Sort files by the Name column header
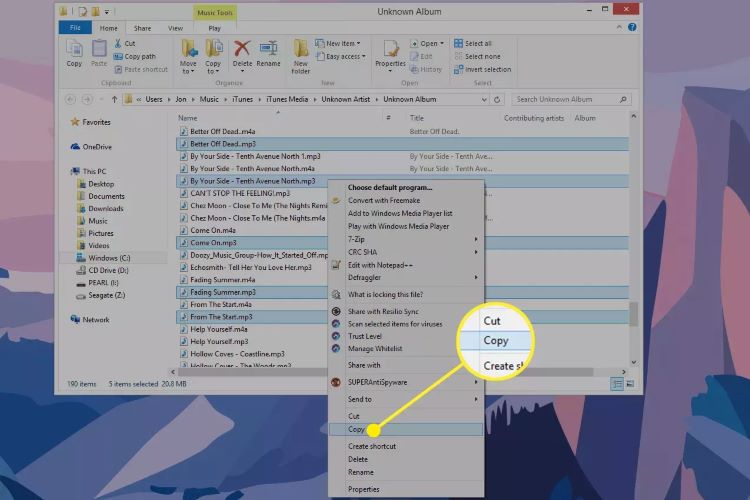 [188, 118]
